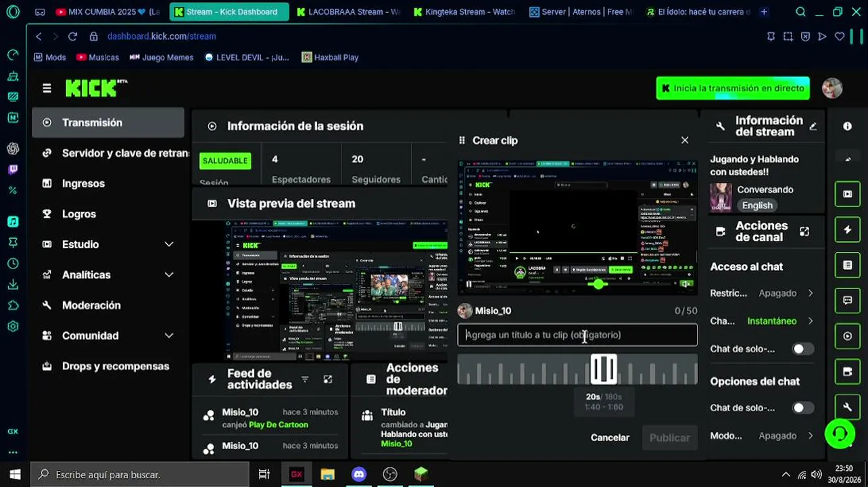Go back in the browser
The width and height of the screenshot is (868, 487).
[x=39, y=37]
